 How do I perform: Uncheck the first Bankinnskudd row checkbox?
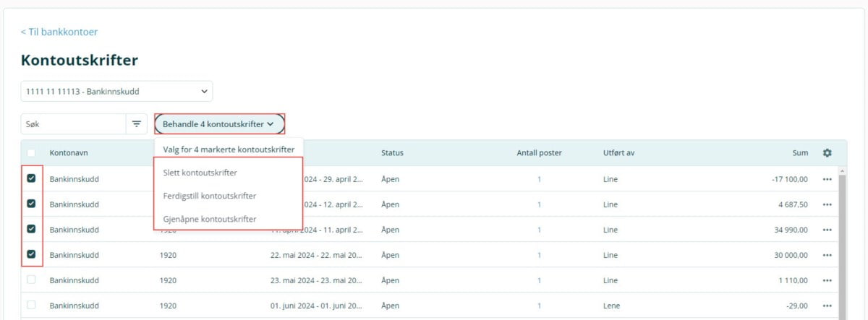[x=31, y=179]
